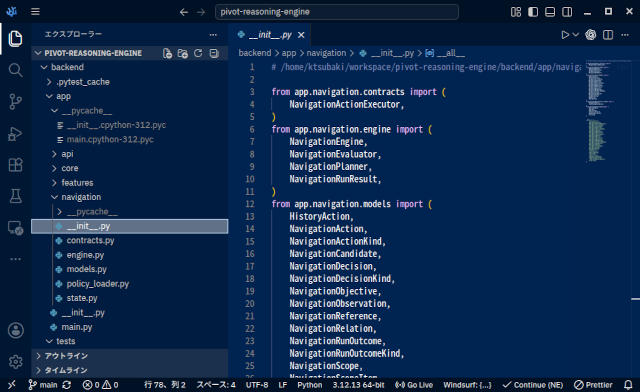The height and width of the screenshot is (392, 640).
Task: Click Refresh Explorer icon
Action: [198, 53]
